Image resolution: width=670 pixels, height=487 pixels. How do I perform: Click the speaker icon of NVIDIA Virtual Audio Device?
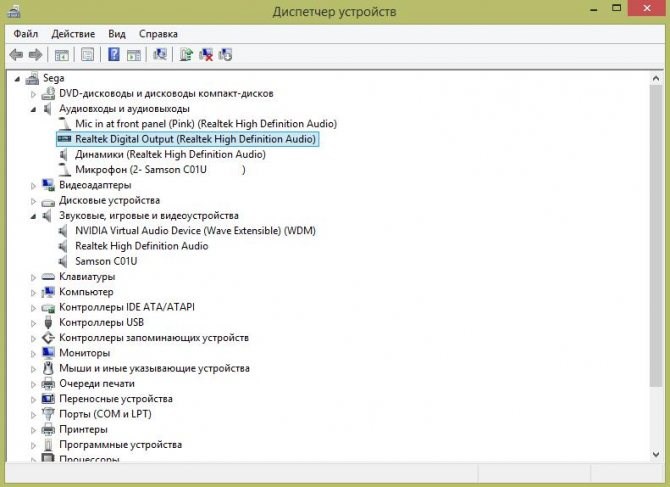(63, 231)
